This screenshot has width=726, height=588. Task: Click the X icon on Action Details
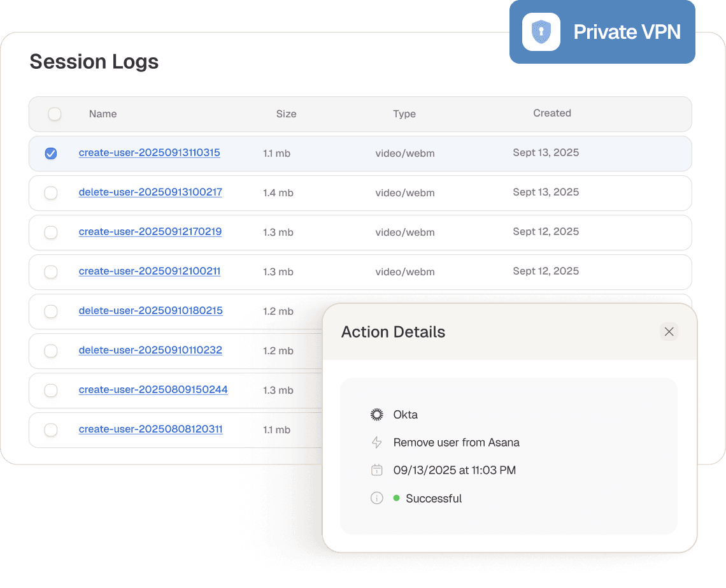669,331
